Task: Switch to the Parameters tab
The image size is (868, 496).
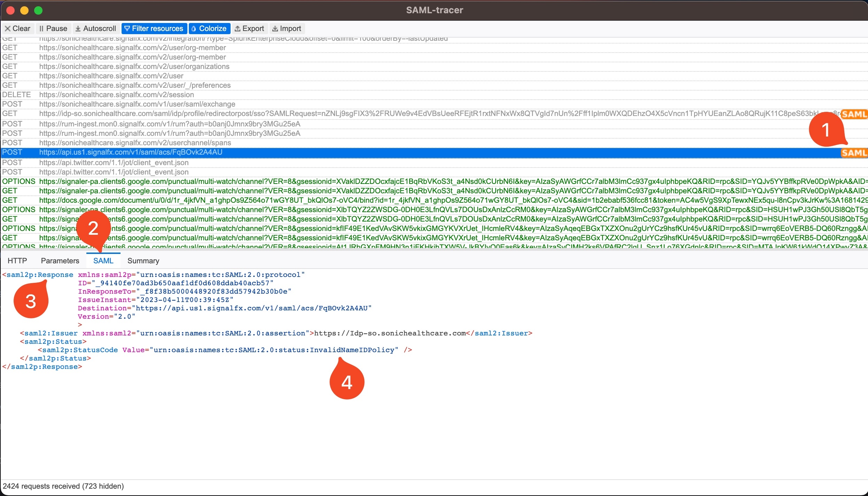Action: [60, 261]
